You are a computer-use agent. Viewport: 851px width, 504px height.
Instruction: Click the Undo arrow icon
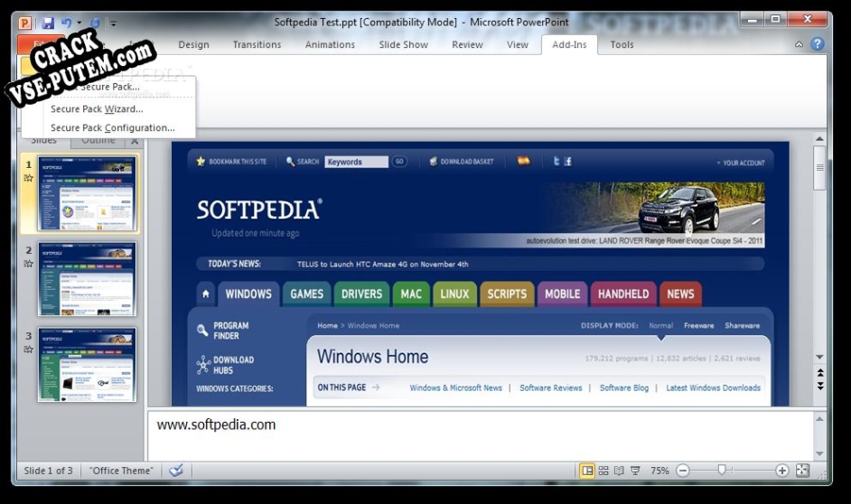click(67, 23)
